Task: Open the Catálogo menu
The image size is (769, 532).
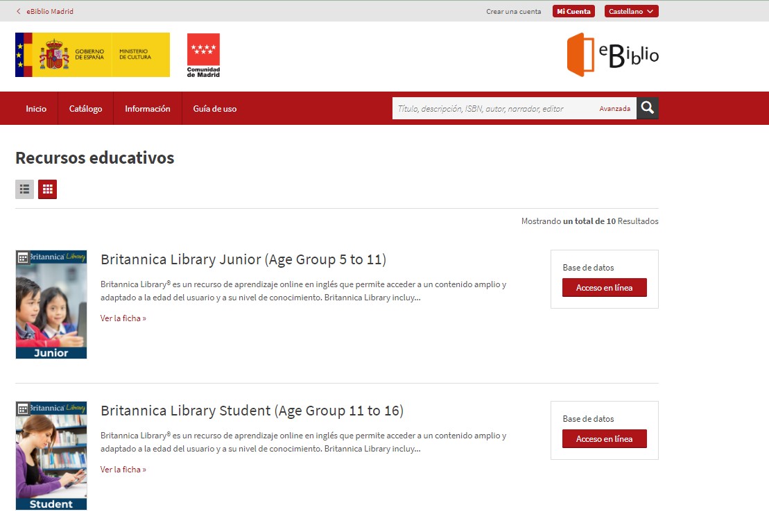Action: coord(85,109)
